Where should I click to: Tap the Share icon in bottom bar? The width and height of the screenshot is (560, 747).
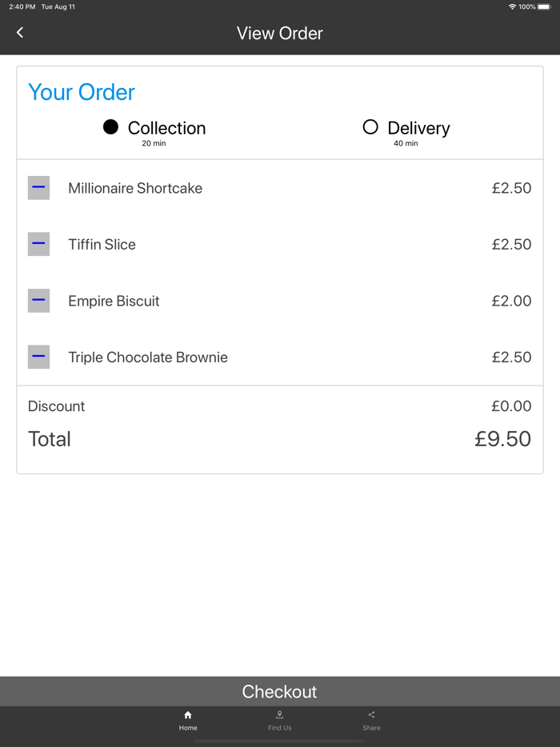(371, 715)
